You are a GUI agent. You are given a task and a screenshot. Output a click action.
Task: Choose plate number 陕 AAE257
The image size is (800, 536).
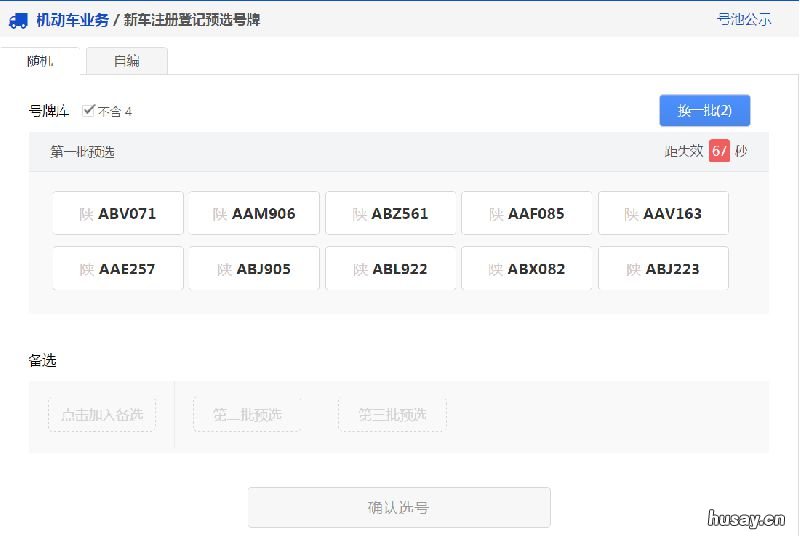[x=118, y=269]
